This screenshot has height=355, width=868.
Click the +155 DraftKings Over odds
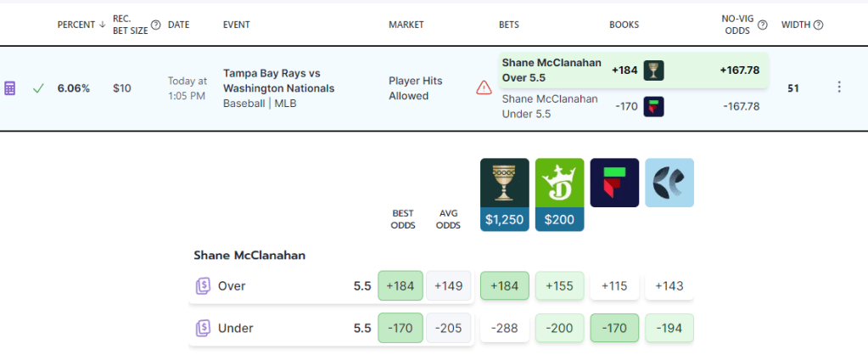[x=559, y=286]
